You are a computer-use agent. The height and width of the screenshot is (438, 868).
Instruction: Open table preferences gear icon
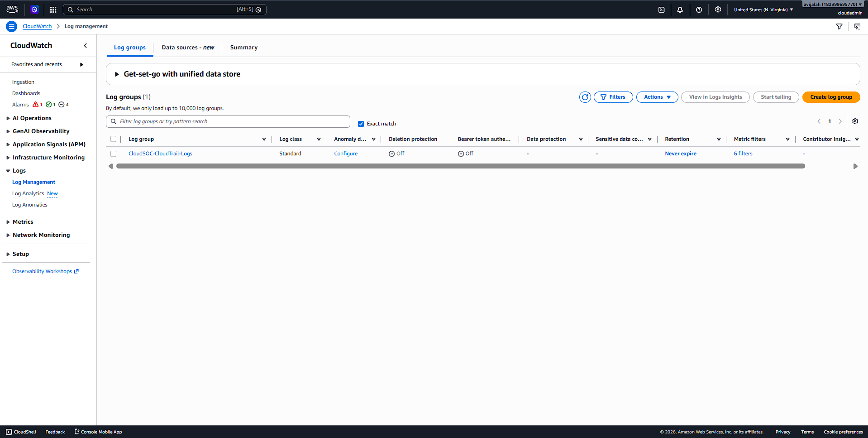(855, 121)
